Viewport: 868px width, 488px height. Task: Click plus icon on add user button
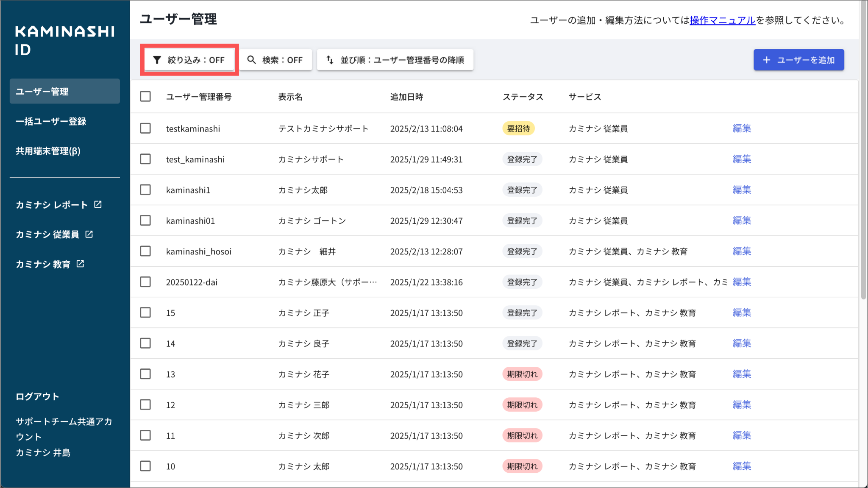click(x=766, y=60)
